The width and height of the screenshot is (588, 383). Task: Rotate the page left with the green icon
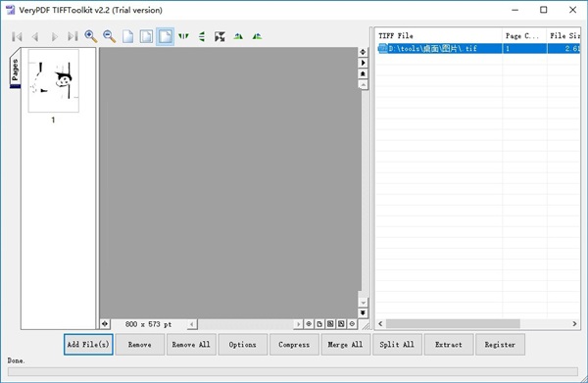(238, 36)
